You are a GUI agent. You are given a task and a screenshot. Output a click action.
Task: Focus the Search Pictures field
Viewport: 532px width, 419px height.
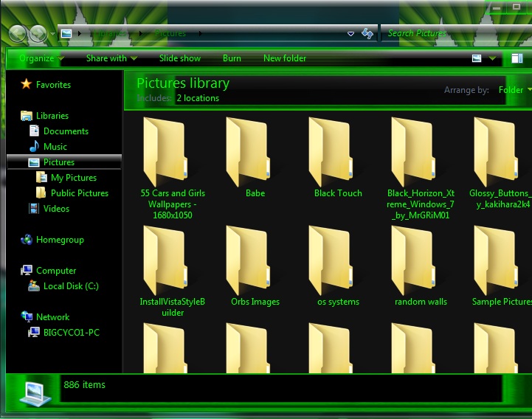click(456, 33)
